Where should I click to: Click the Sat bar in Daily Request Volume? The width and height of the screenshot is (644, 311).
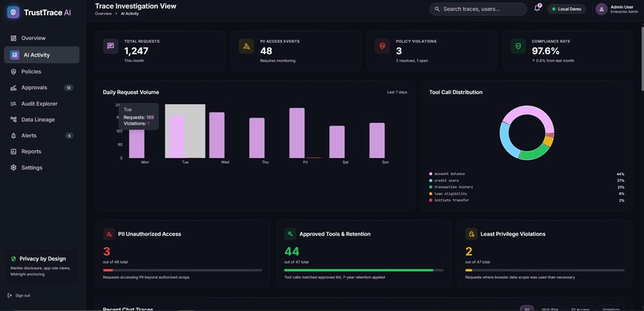(337, 142)
